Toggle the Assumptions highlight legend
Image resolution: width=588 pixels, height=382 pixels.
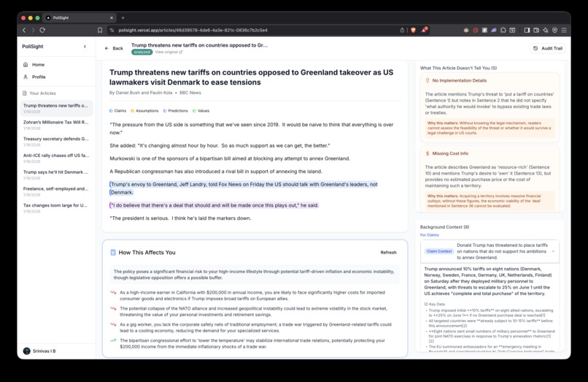144,111
